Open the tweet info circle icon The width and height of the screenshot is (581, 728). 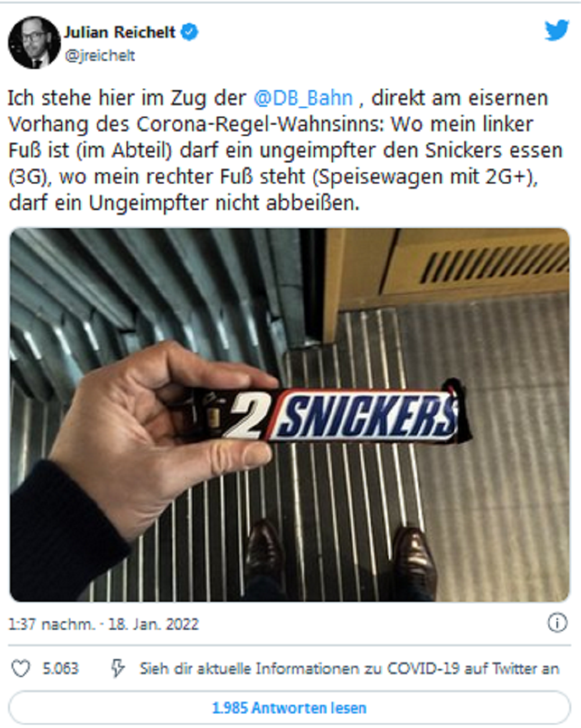(557, 624)
